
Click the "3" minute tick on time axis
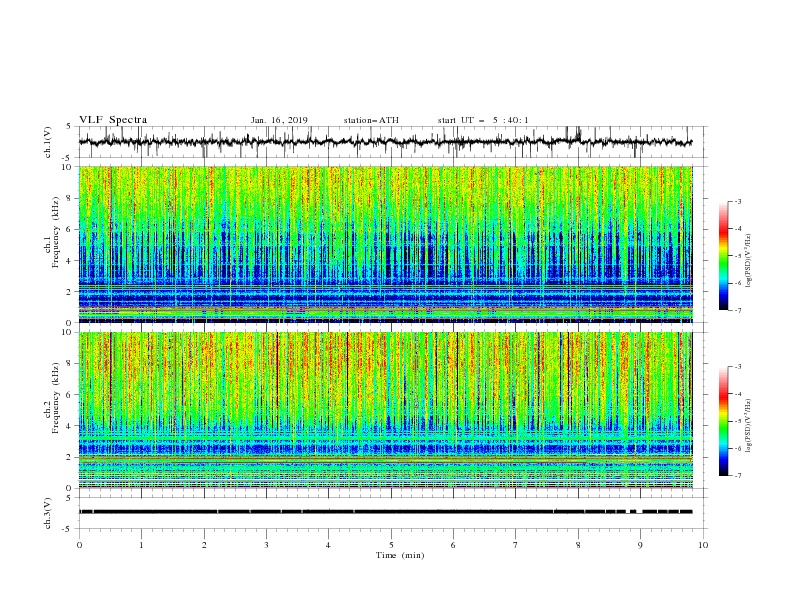[266, 545]
